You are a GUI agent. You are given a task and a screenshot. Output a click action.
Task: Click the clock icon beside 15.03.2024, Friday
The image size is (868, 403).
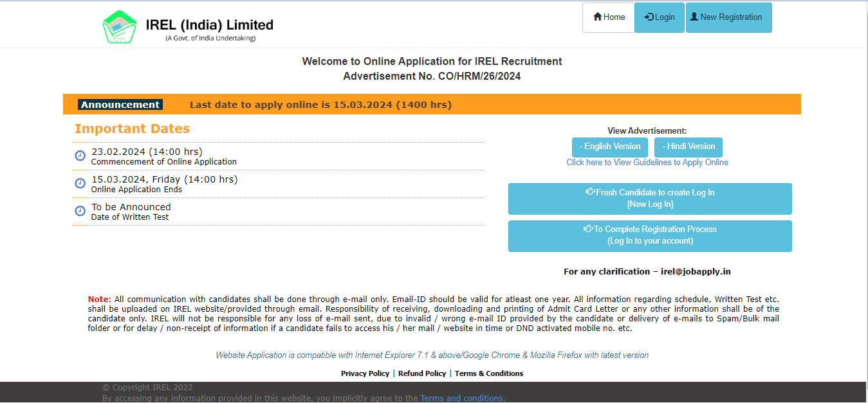click(x=80, y=183)
